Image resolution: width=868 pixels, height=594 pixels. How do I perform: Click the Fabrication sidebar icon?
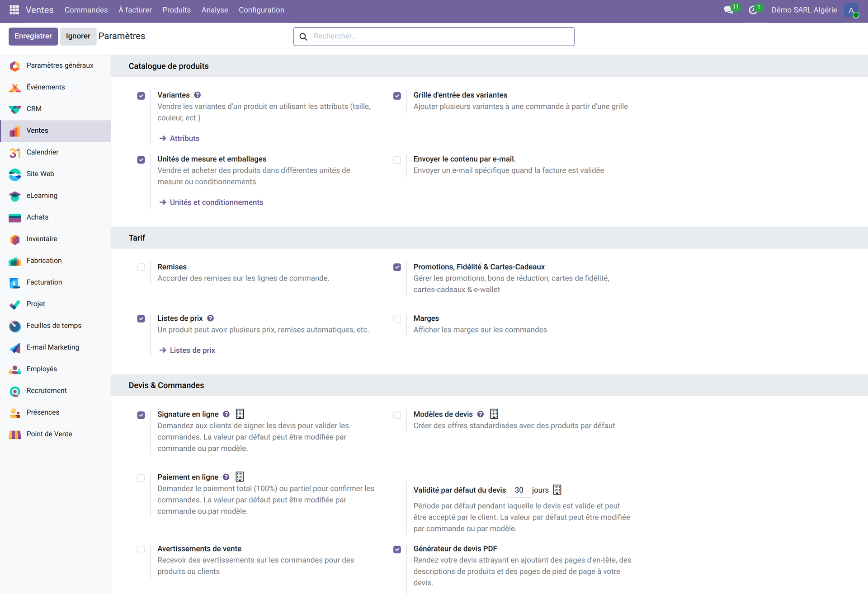pyautogui.click(x=15, y=261)
